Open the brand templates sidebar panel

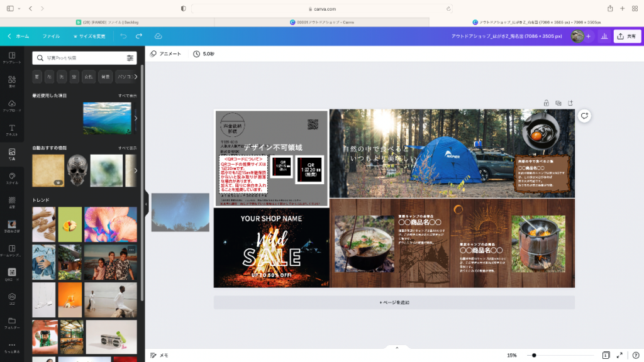12,250
